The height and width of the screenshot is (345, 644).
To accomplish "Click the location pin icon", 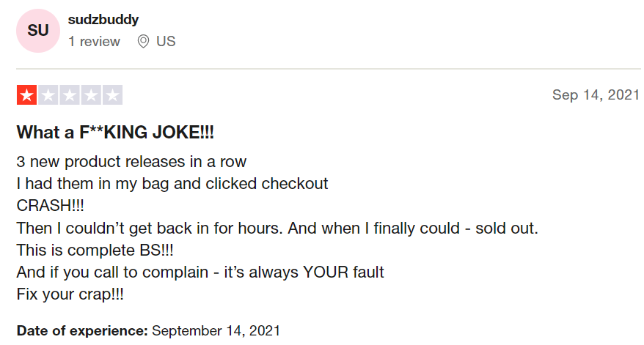I will click(143, 42).
